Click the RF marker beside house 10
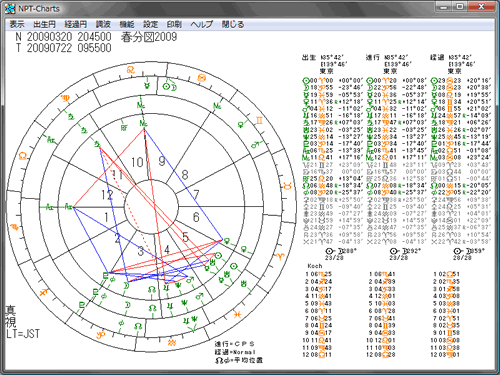500x375 pixels. coord(124,128)
